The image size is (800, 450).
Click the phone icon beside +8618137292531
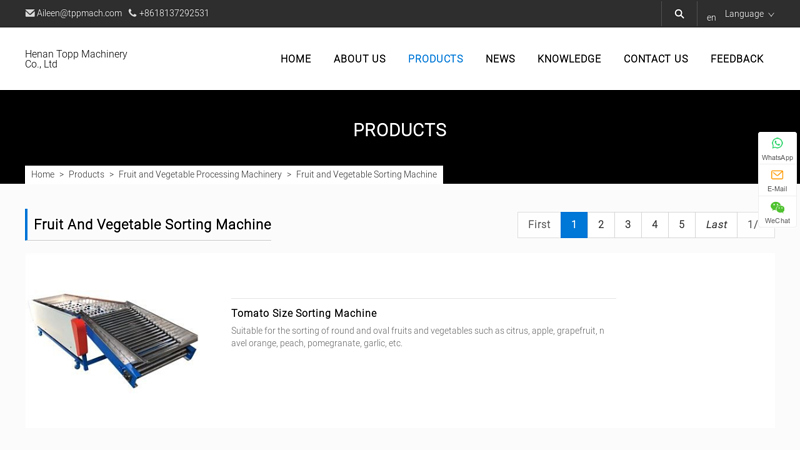click(x=132, y=13)
